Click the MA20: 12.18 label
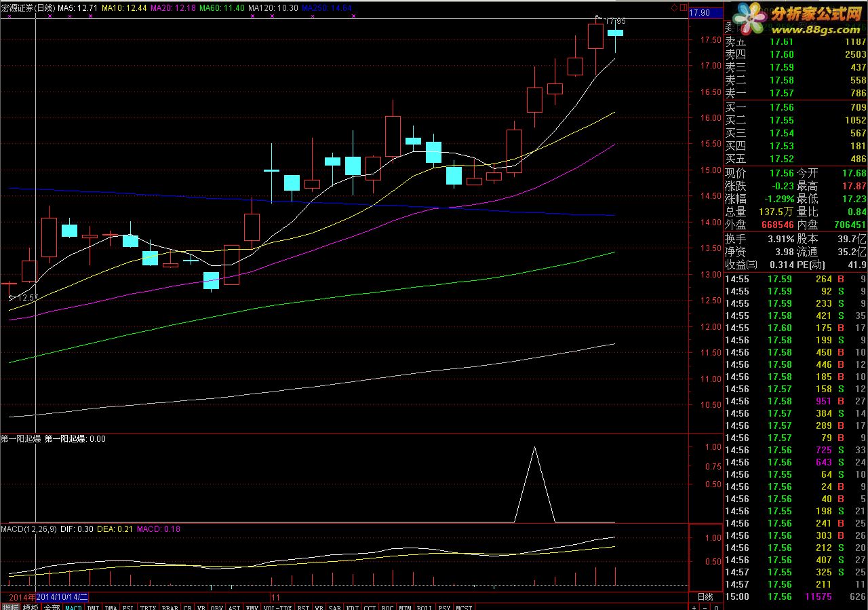 (173, 7)
